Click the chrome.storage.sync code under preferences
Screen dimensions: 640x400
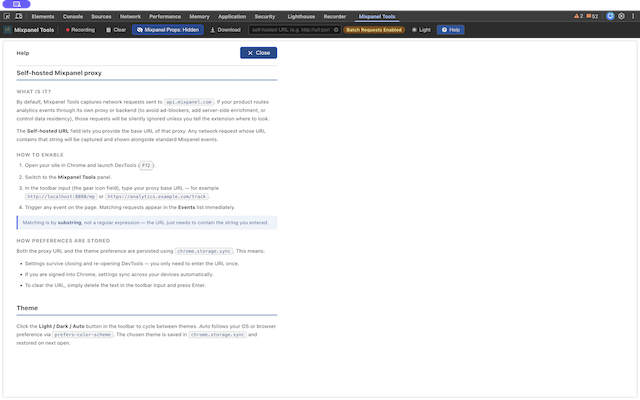point(204,251)
